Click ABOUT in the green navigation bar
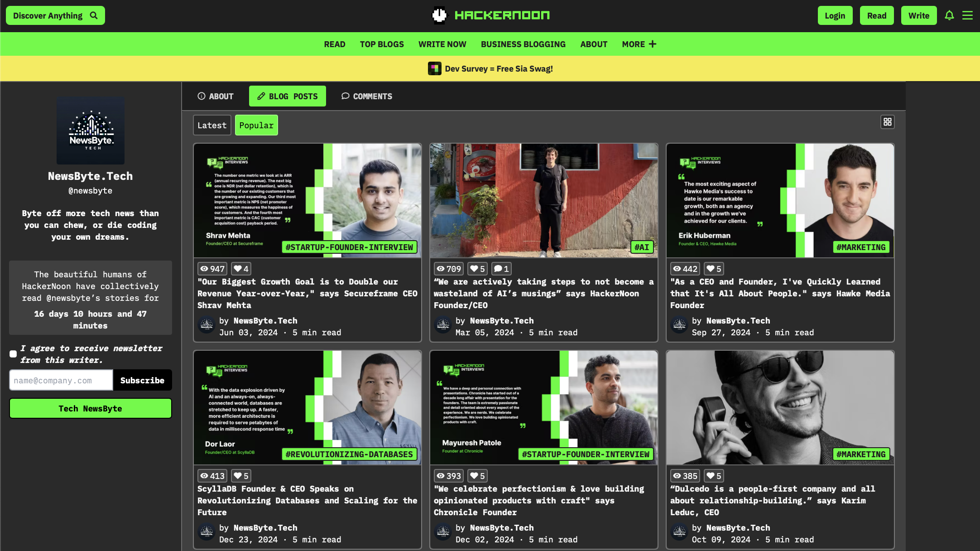The height and width of the screenshot is (551, 980). coord(594,44)
